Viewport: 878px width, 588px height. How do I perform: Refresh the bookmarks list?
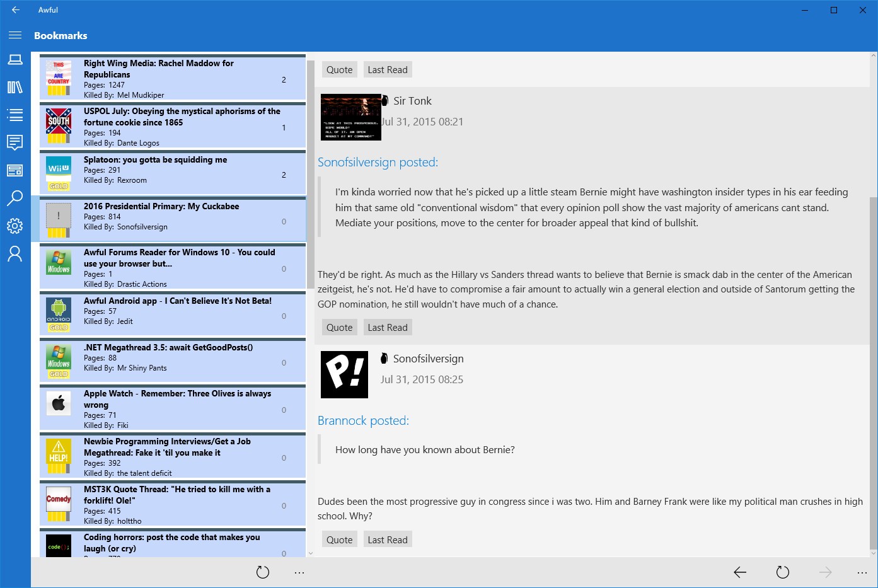(x=263, y=572)
